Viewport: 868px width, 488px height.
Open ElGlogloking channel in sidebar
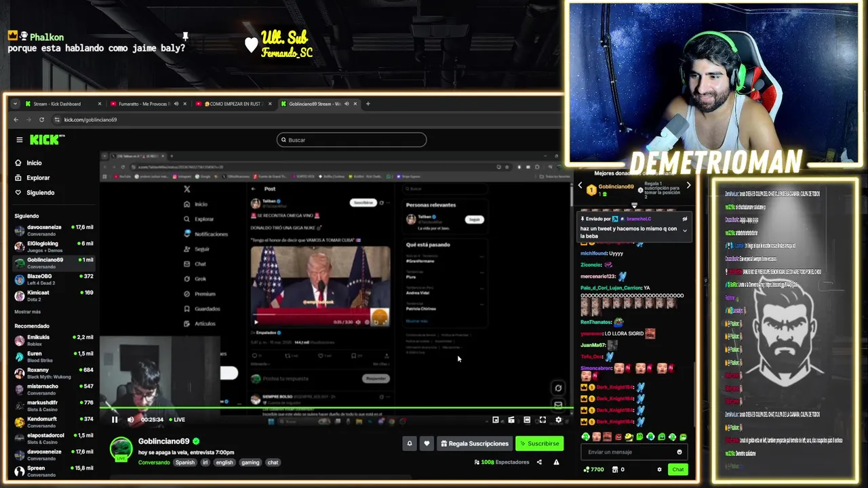pyautogui.click(x=54, y=247)
